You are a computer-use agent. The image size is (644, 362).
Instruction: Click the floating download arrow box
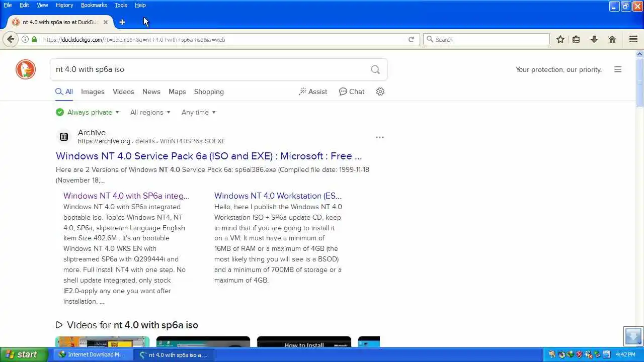tap(633, 336)
